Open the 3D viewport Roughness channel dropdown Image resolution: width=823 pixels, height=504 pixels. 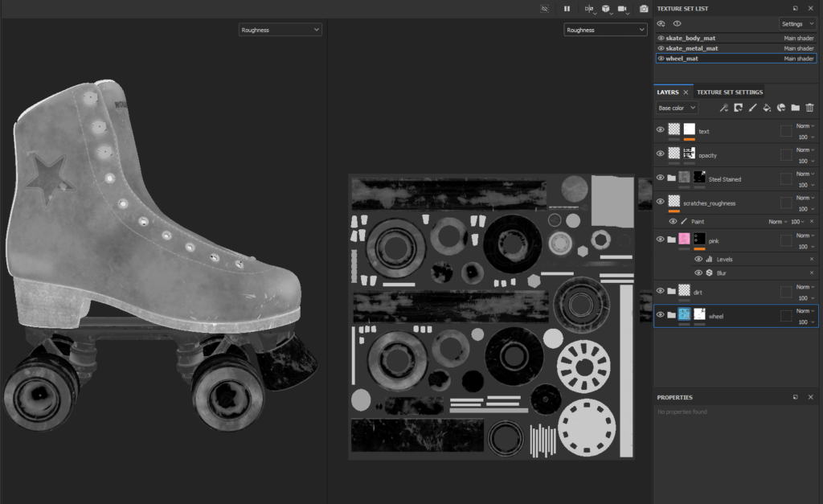280,30
